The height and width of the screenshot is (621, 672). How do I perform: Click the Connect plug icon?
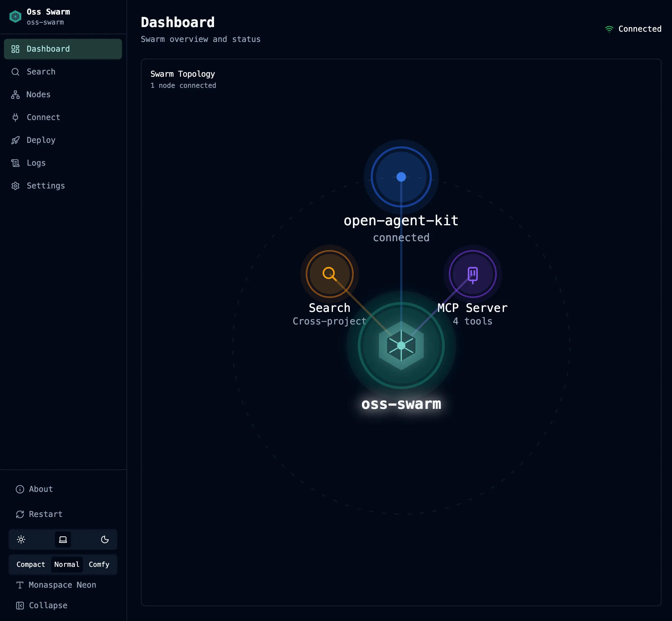15,117
